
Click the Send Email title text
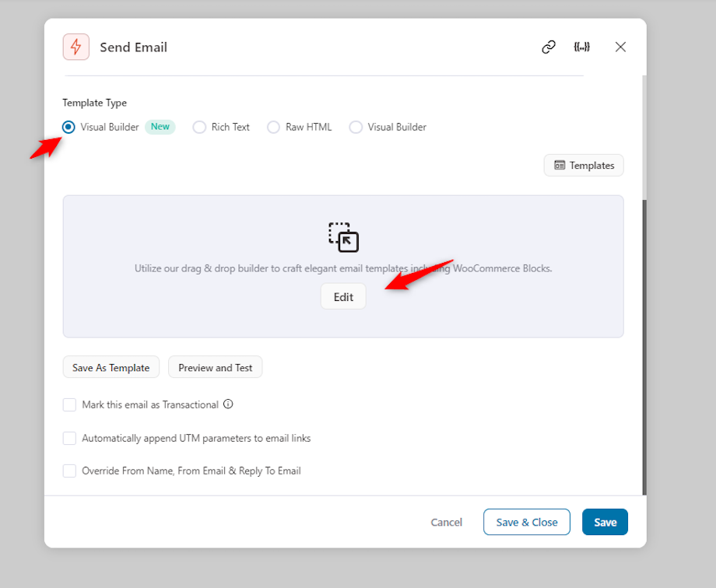click(x=133, y=47)
